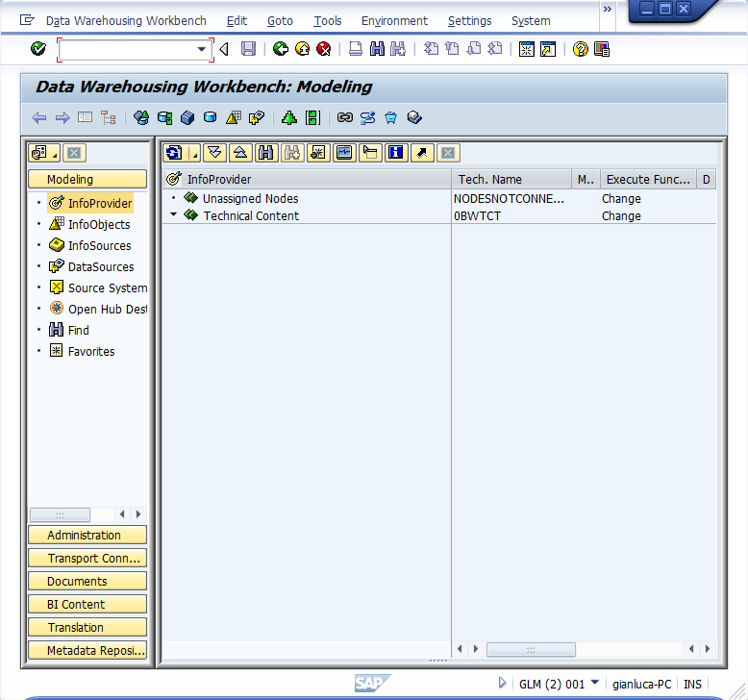Image resolution: width=748 pixels, height=700 pixels.
Task: Open the command field dropdown arrow
Action: 202,49
